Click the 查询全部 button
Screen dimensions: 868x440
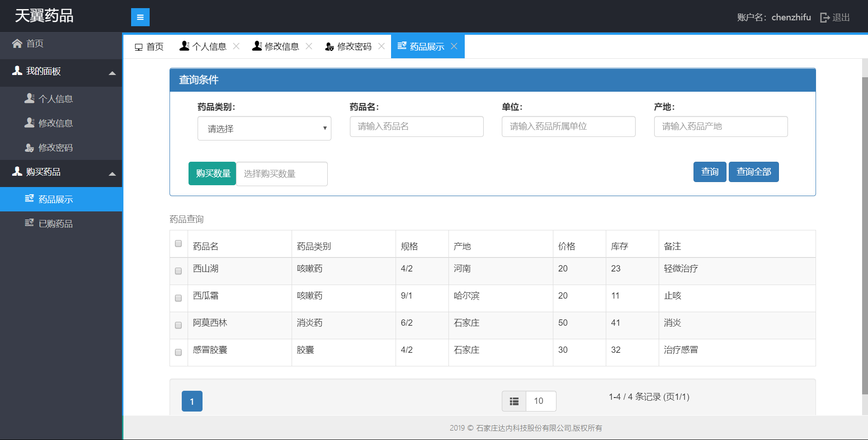point(753,172)
